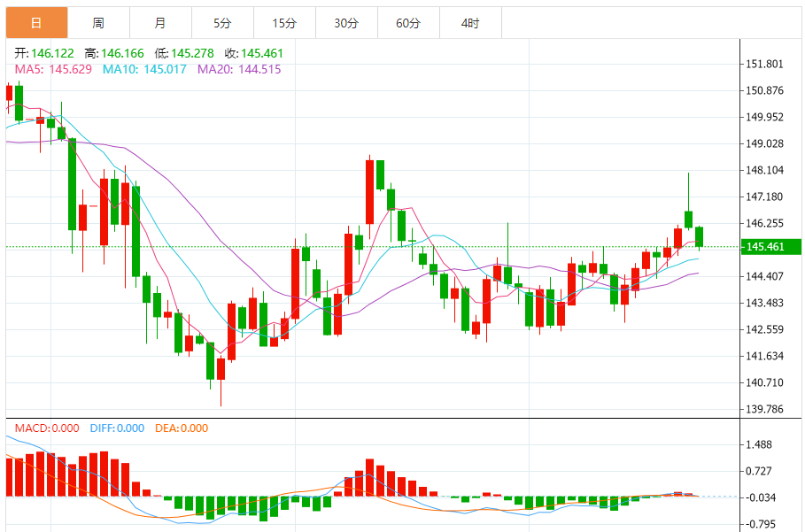Click the 149.952 price axis label
This screenshot has width=805, height=532.
(765, 118)
